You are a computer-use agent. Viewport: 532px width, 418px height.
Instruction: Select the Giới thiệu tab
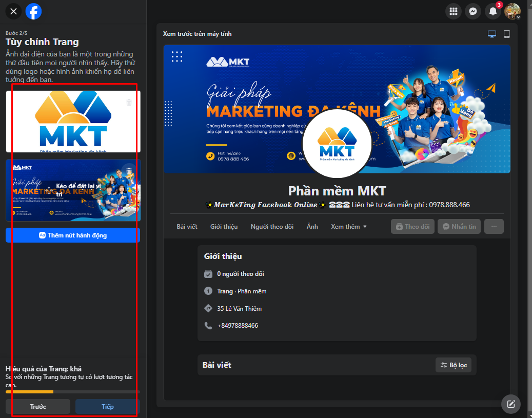(x=224, y=227)
